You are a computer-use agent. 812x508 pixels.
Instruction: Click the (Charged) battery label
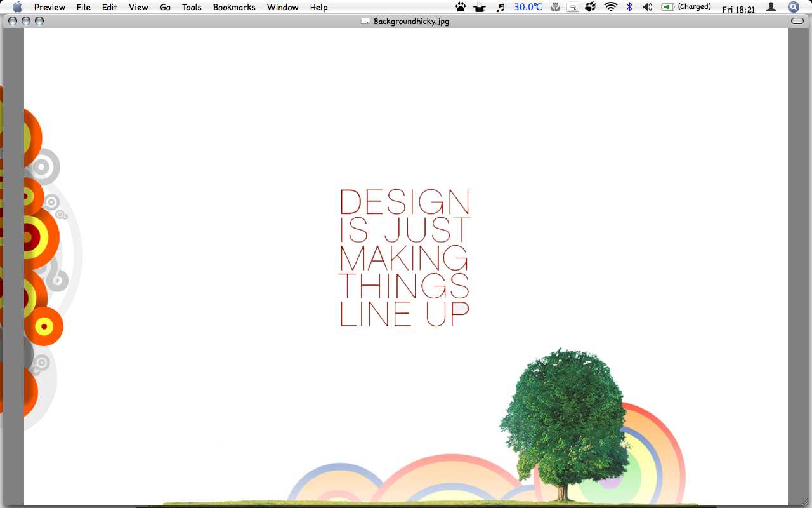694,7
